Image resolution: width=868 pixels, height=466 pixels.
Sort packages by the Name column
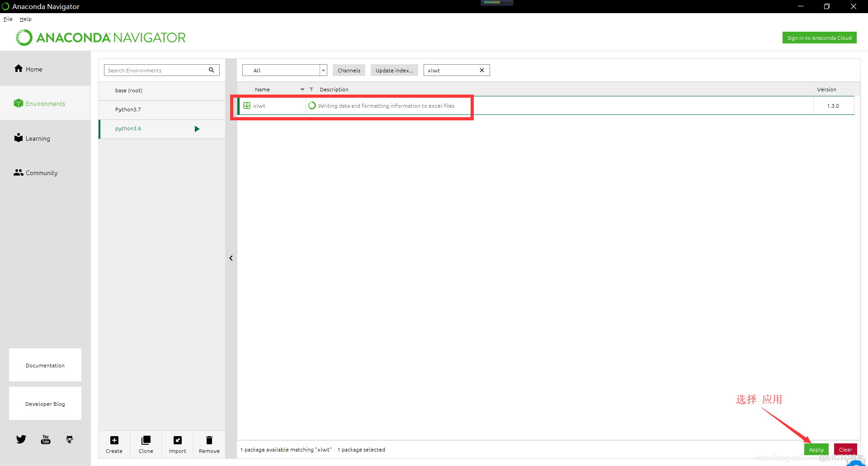click(x=262, y=90)
